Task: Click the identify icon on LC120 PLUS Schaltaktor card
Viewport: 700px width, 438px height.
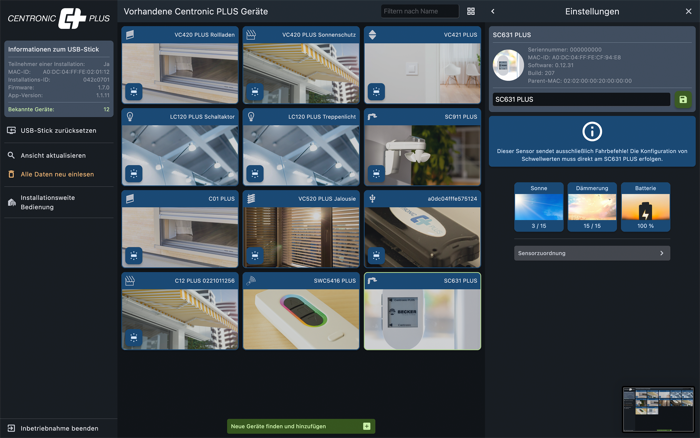Action: pyautogui.click(x=133, y=173)
